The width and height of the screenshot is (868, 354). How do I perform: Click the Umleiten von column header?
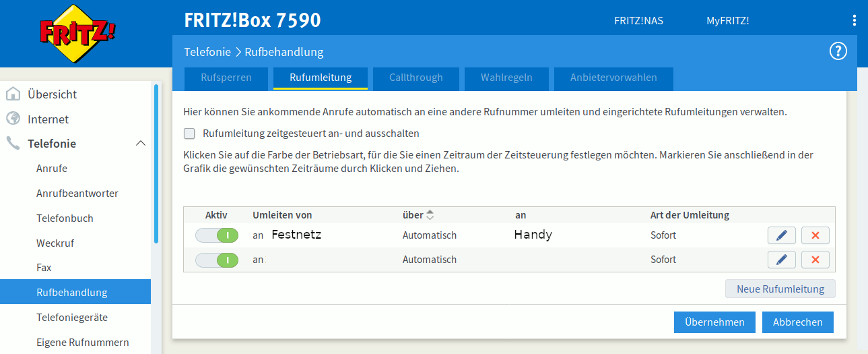(282, 215)
